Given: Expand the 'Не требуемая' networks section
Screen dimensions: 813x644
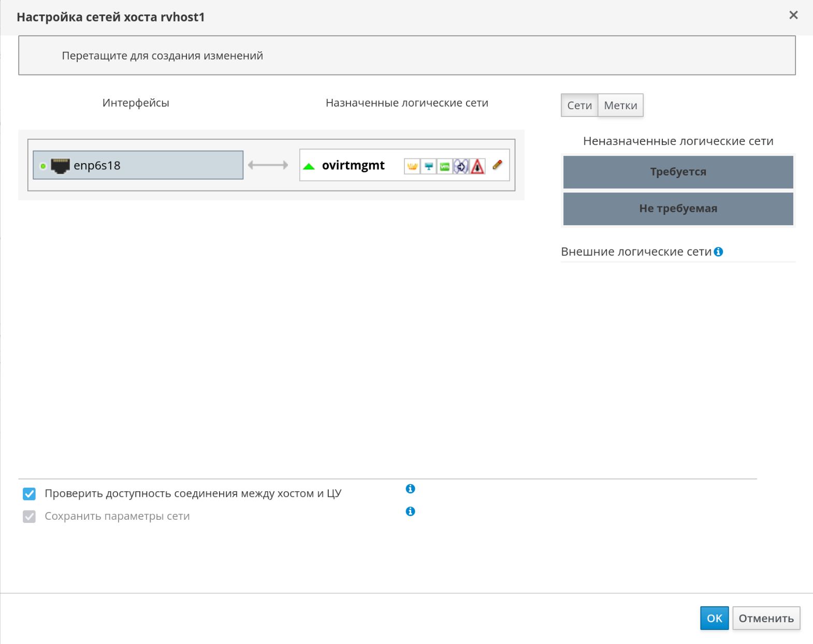Looking at the screenshot, I should pyautogui.click(x=678, y=209).
